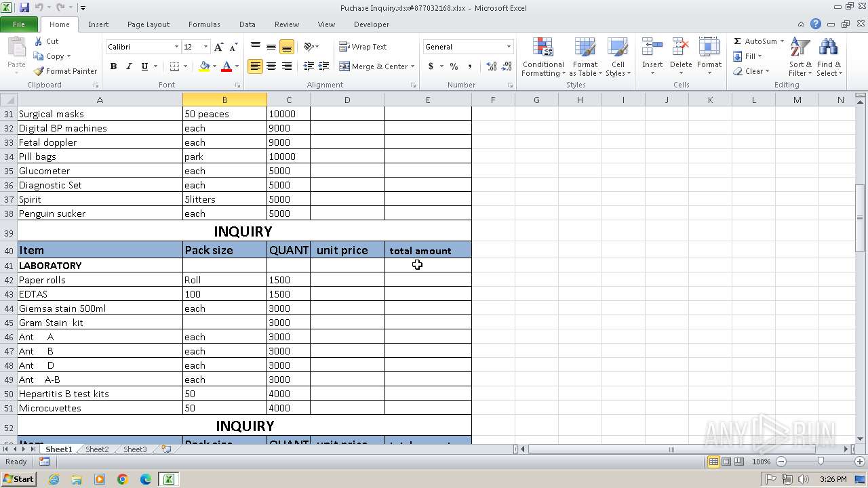Align text right

287,66
